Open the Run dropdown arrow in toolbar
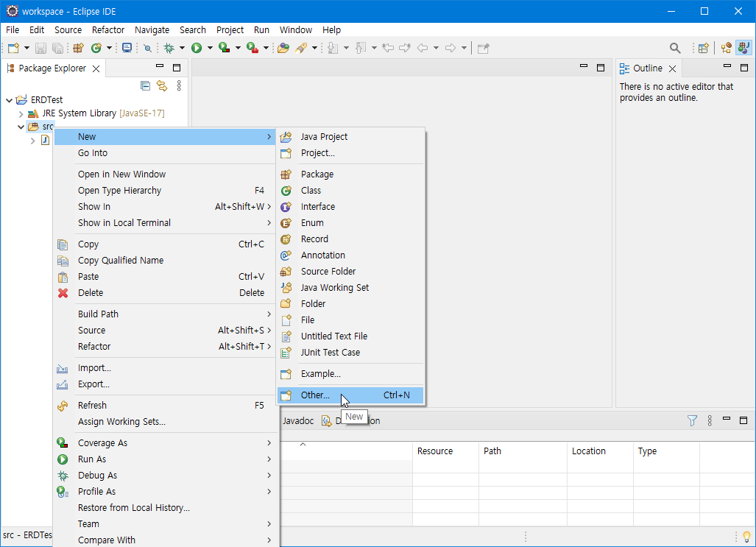Image resolution: width=756 pixels, height=547 pixels. coord(210,48)
